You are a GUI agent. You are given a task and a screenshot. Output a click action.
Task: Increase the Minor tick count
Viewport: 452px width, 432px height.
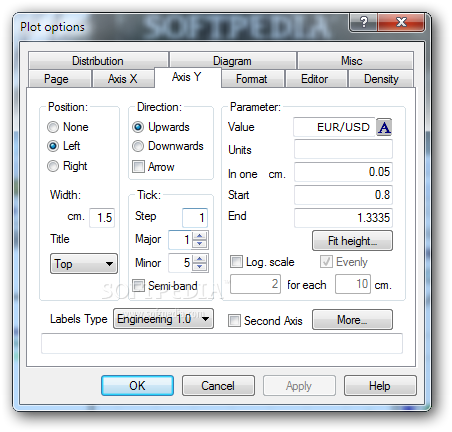[x=200, y=258]
